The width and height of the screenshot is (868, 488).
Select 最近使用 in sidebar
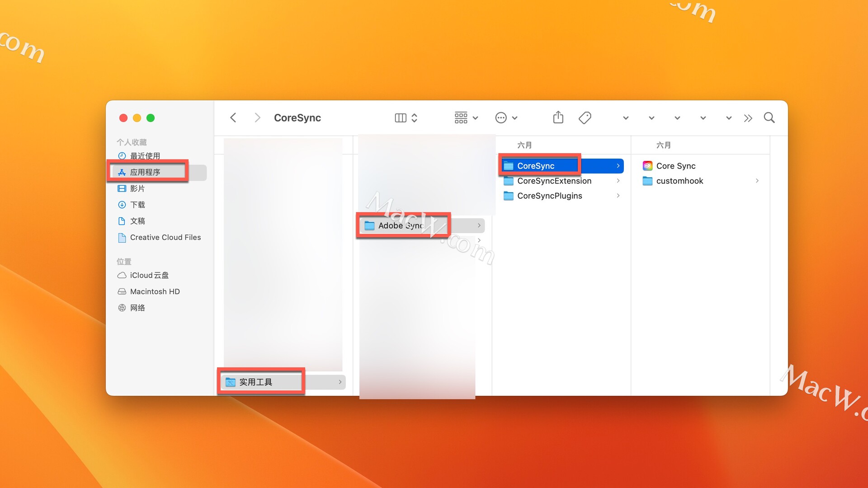tap(146, 155)
